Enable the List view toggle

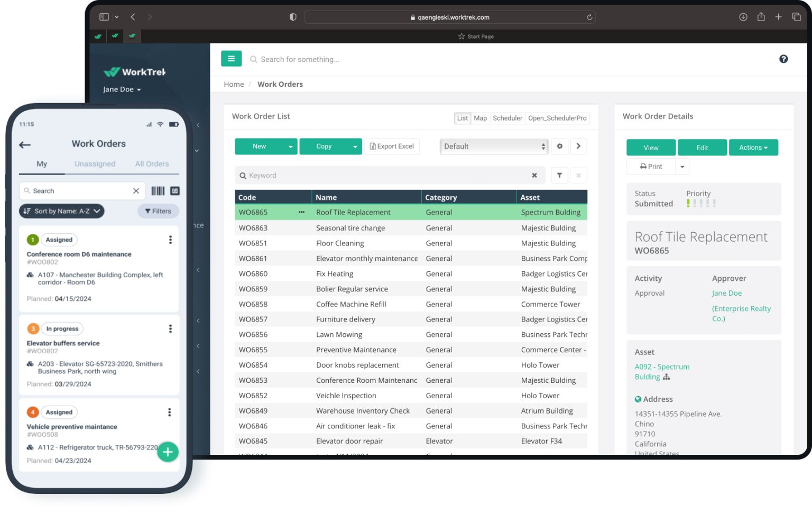click(462, 118)
